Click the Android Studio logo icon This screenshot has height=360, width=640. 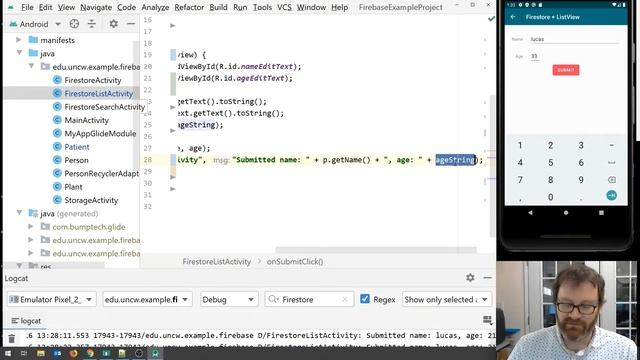tap(11, 7)
